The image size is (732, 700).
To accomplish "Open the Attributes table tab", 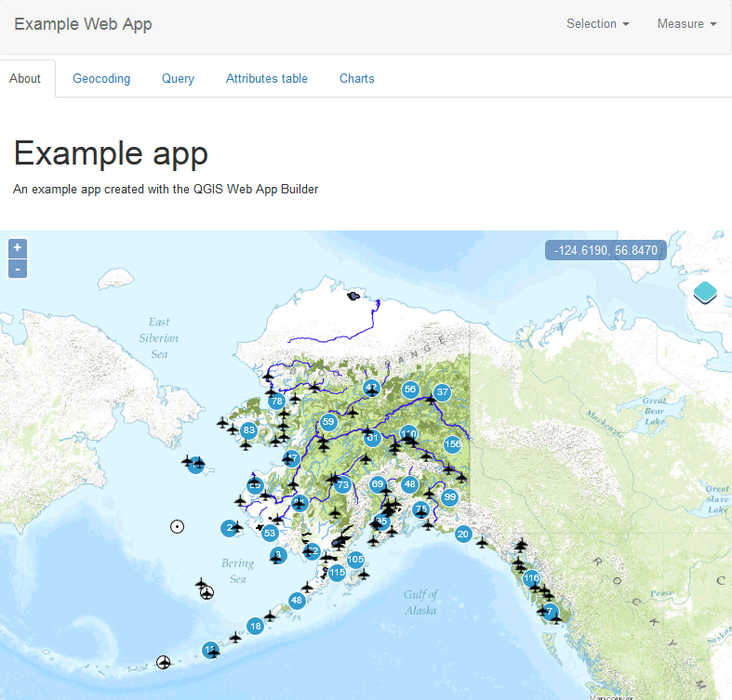I will point(267,79).
